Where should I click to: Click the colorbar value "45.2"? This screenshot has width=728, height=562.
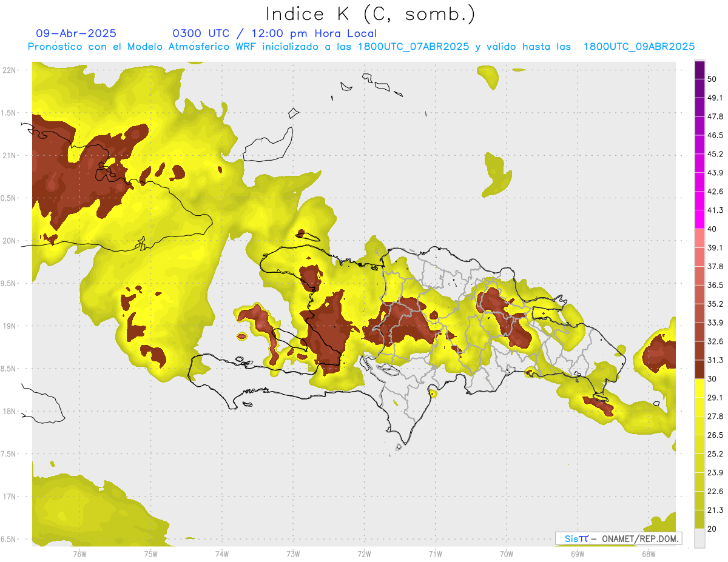coord(715,154)
